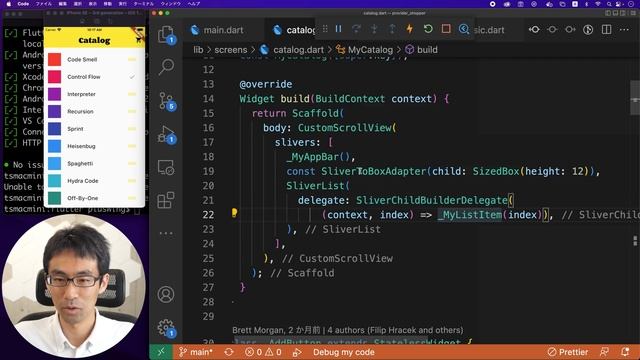This screenshot has height=360, width=640.
Task: Click the _MyListItem reference on line 22
Action: pos(470,215)
